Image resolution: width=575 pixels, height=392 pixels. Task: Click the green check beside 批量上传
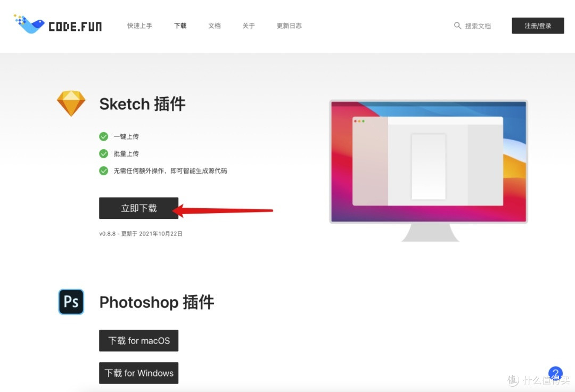104,153
